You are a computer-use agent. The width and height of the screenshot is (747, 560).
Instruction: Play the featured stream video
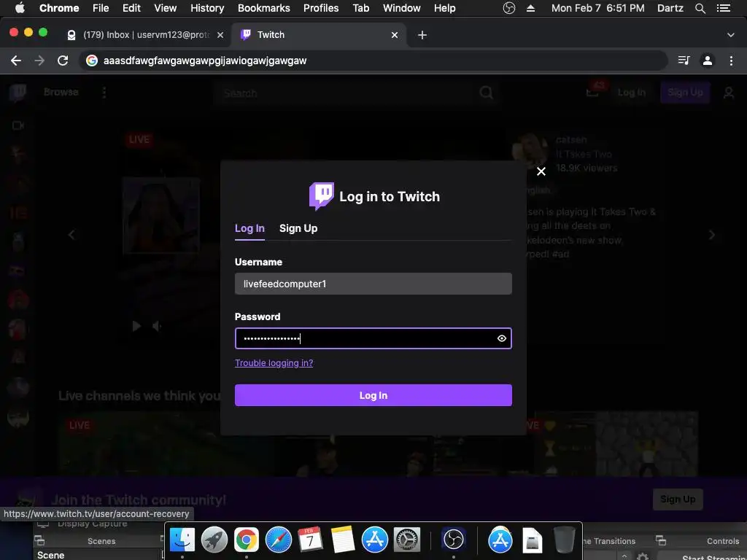[136, 326]
